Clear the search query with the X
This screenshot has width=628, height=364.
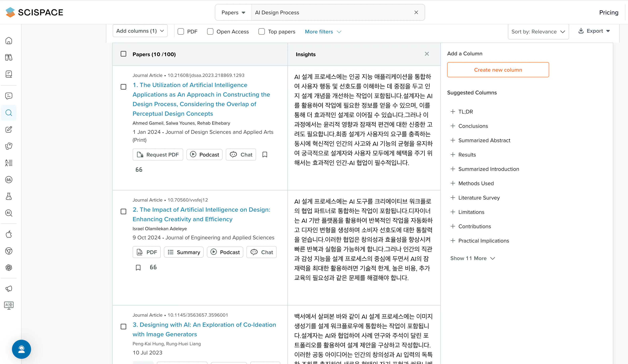[416, 12]
